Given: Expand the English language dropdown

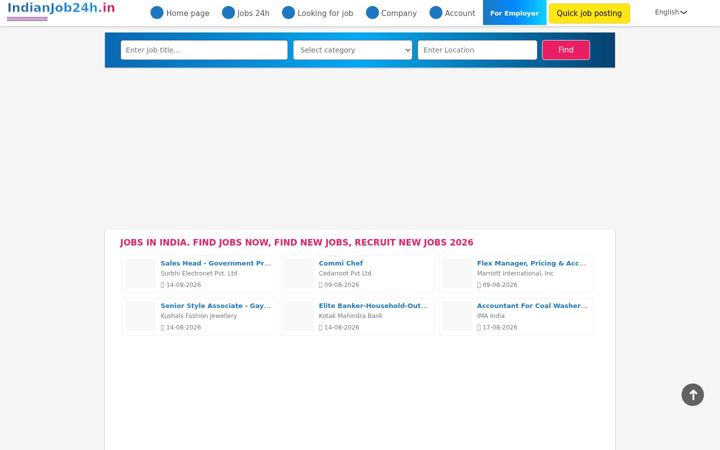Looking at the screenshot, I should coord(670,12).
